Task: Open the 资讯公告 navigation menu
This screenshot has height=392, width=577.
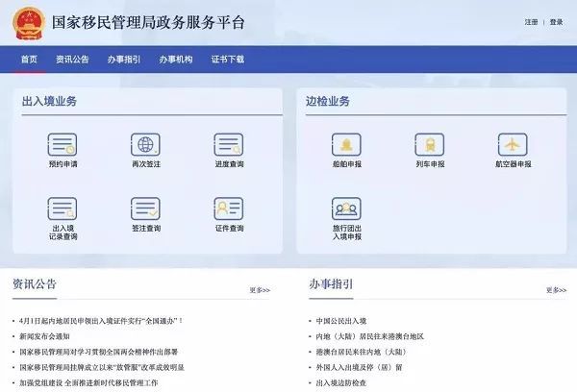Action: 72,60
